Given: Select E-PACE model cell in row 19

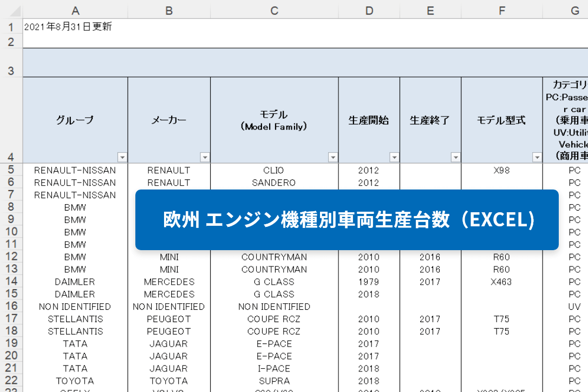Looking at the screenshot, I should pos(275,344).
